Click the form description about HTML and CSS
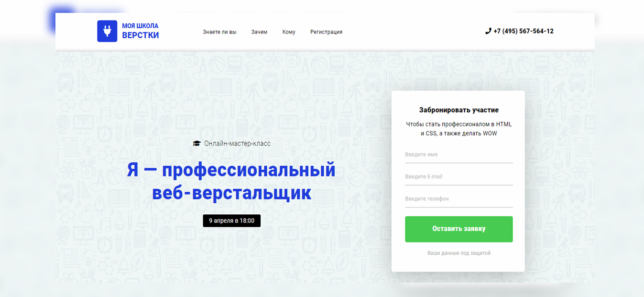 pyautogui.click(x=459, y=129)
